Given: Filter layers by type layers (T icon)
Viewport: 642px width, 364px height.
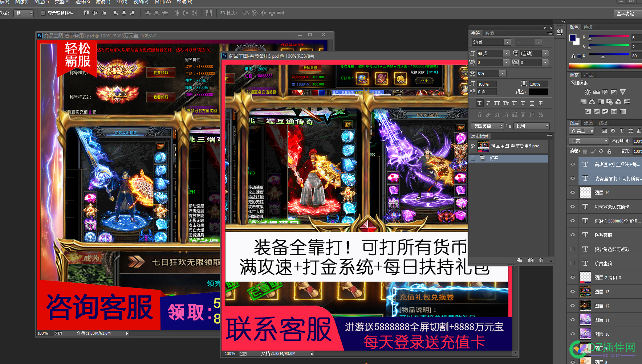Looking at the screenshot, I should [622, 131].
